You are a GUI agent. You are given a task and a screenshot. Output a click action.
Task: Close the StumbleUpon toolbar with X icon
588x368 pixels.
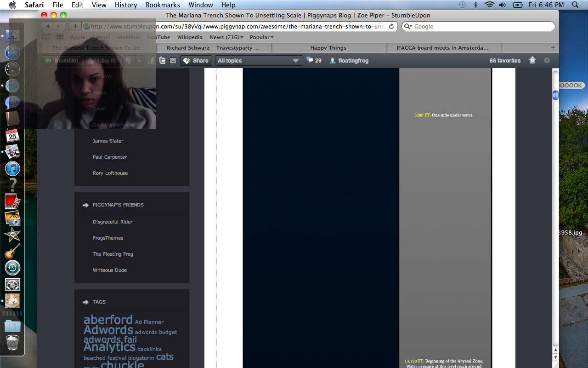click(547, 60)
